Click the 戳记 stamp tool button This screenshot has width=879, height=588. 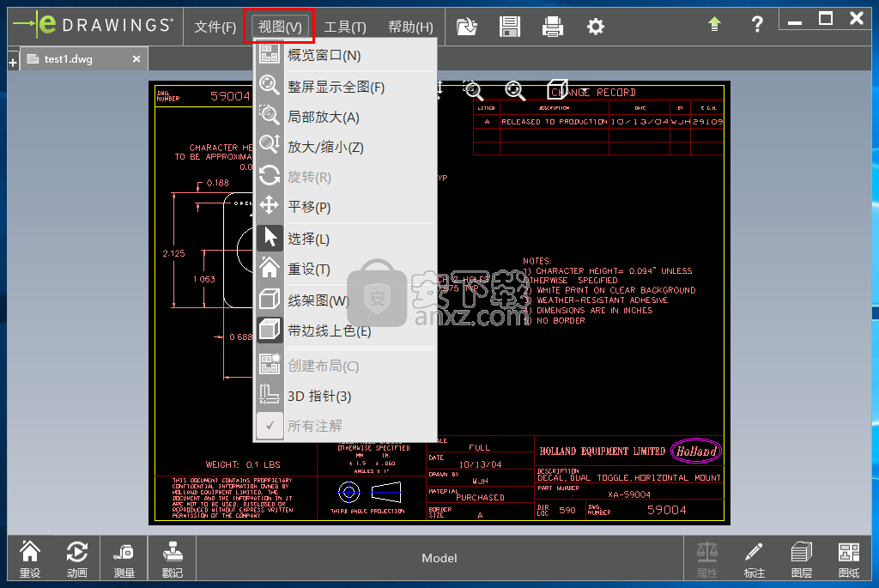[172, 559]
